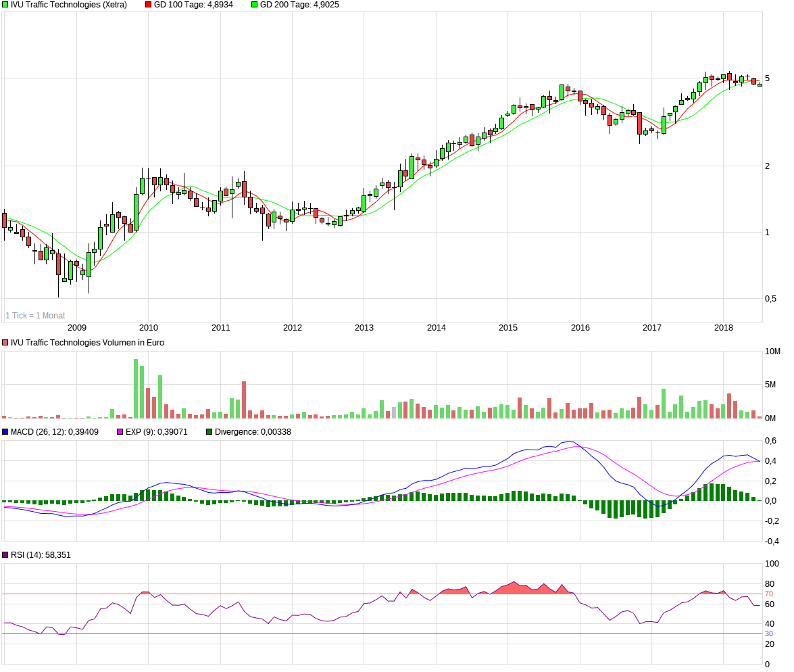Image resolution: width=794 pixels, height=672 pixels.
Task: Click the green IVU Traffic Technologies legend swatch
Action: click(x=5, y=5)
